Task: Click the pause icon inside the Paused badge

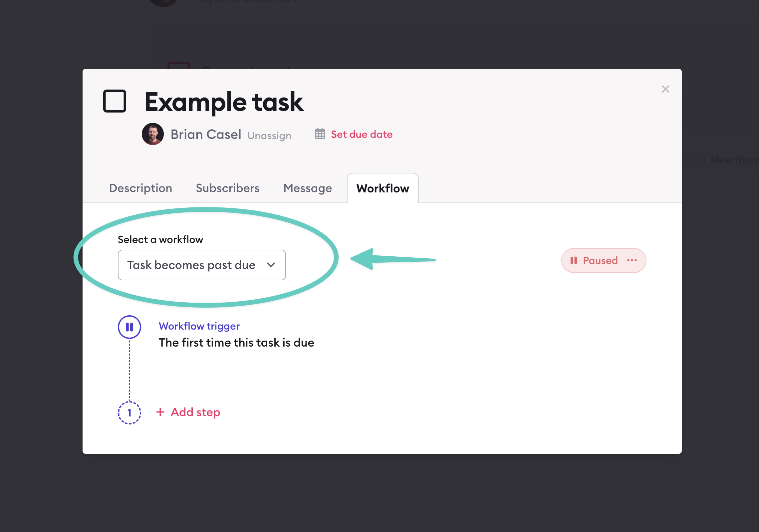Action: (574, 260)
